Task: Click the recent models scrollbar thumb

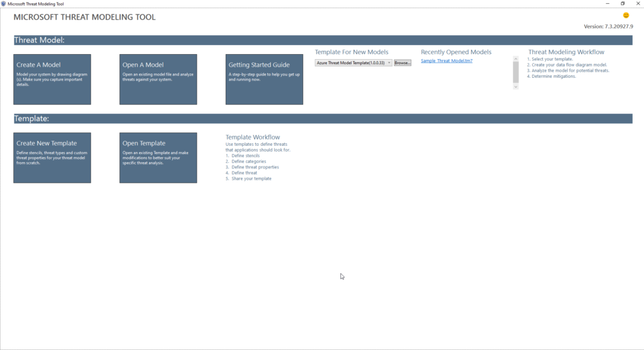Action: click(x=516, y=72)
